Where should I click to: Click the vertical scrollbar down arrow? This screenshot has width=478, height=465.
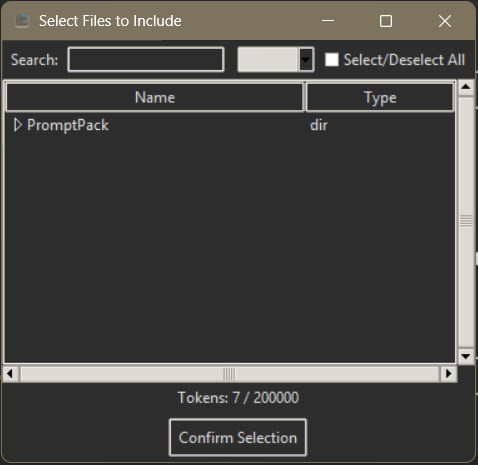466,356
